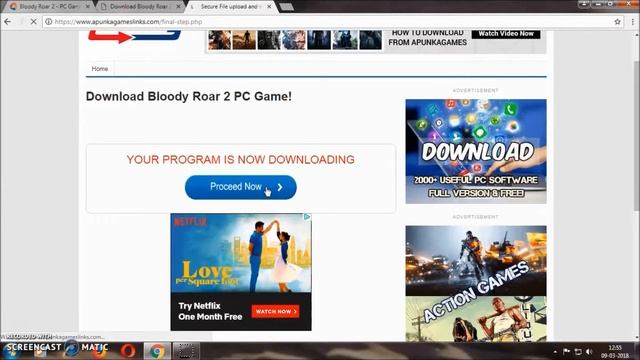Click the Netflix Watch Now button

[x=276, y=311]
